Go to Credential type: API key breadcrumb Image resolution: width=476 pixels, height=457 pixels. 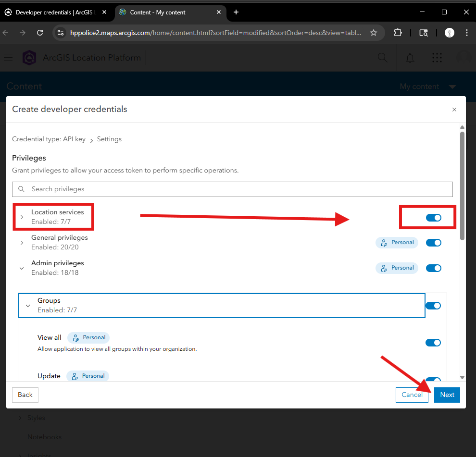click(x=49, y=139)
